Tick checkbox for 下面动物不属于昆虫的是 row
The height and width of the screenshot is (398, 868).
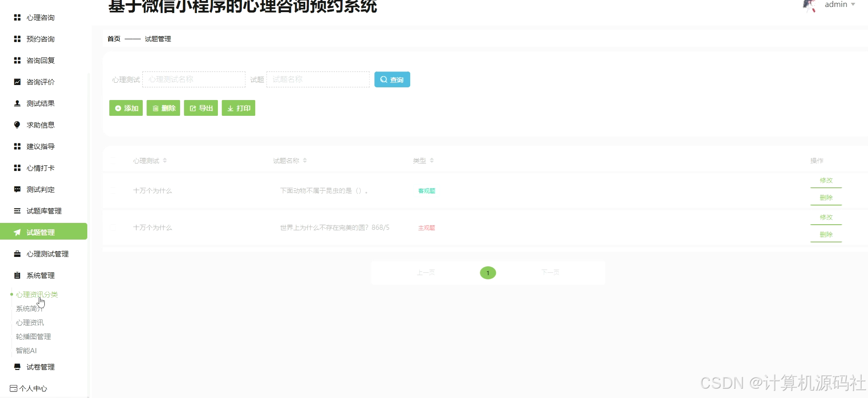click(113, 191)
